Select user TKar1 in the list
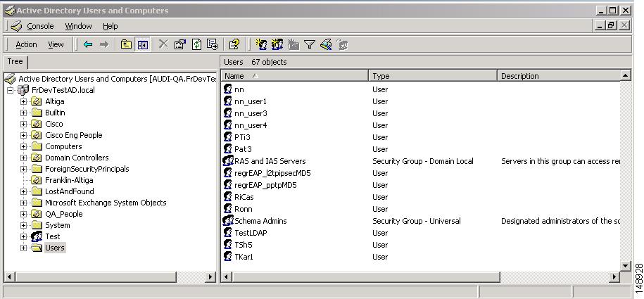 pyautogui.click(x=244, y=256)
